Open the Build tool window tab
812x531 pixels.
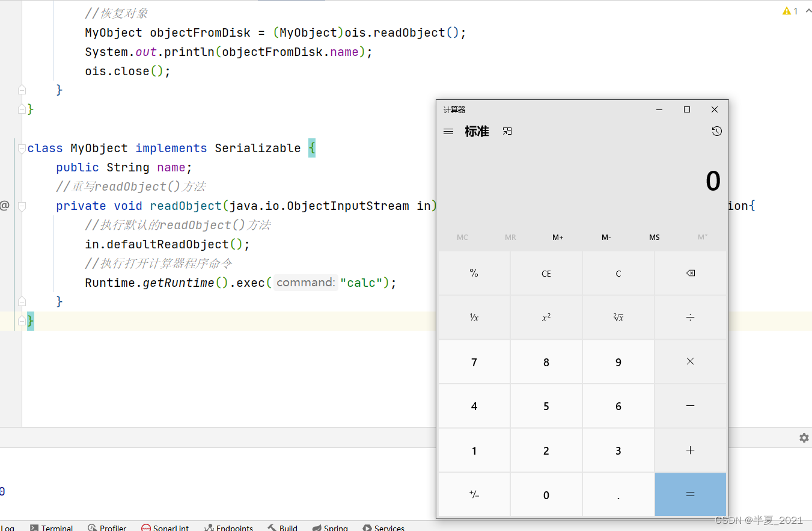(282, 527)
